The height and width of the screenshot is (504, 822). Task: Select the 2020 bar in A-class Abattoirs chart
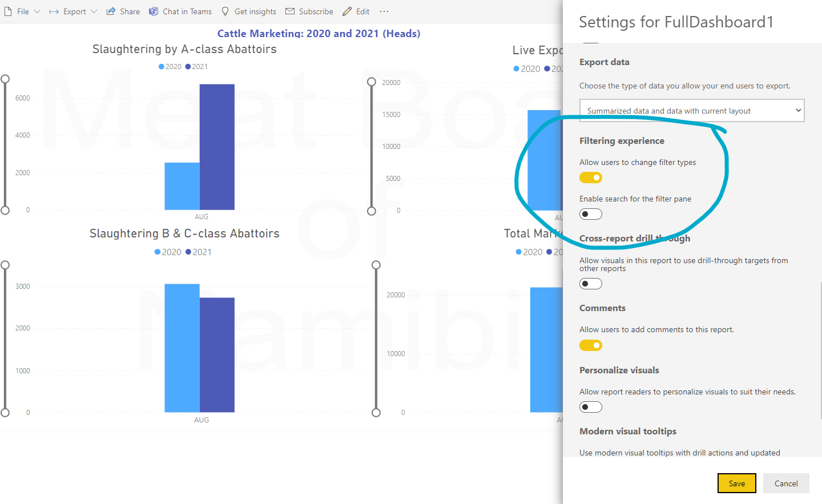point(182,186)
